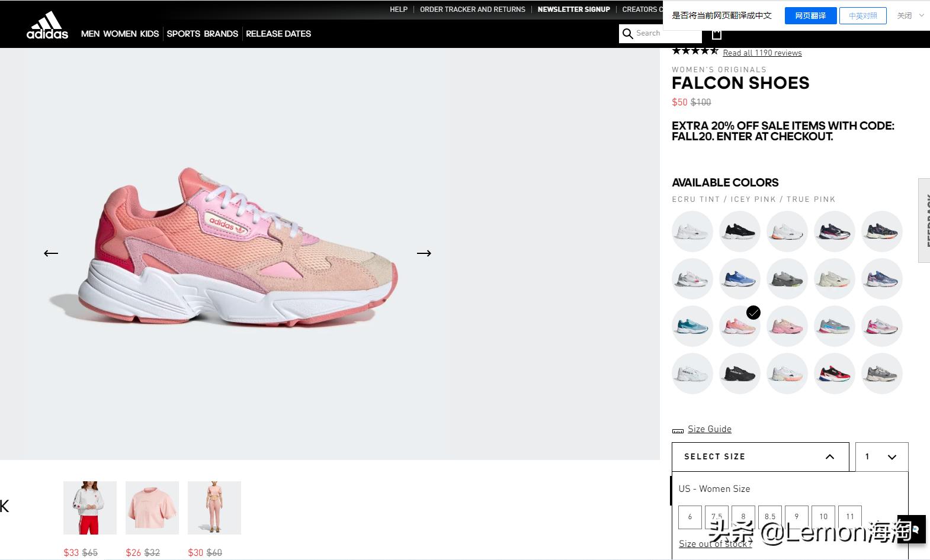Choose the cream off-white colorway

(x=835, y=279)
